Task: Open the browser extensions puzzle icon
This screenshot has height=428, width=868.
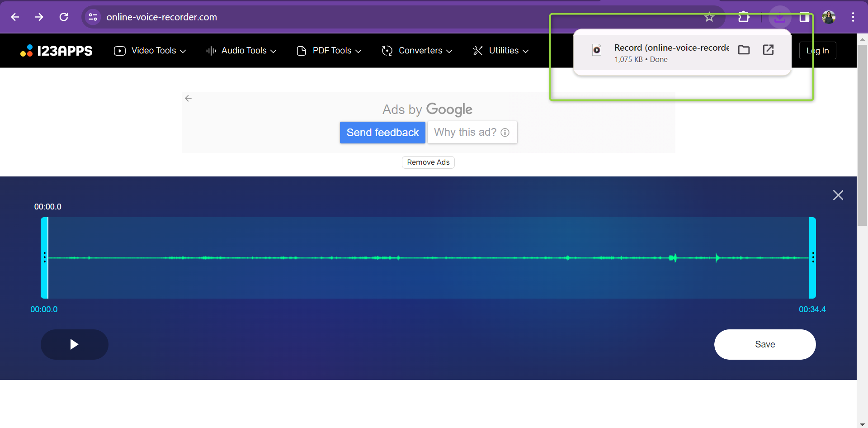Action: coord(744,17)
